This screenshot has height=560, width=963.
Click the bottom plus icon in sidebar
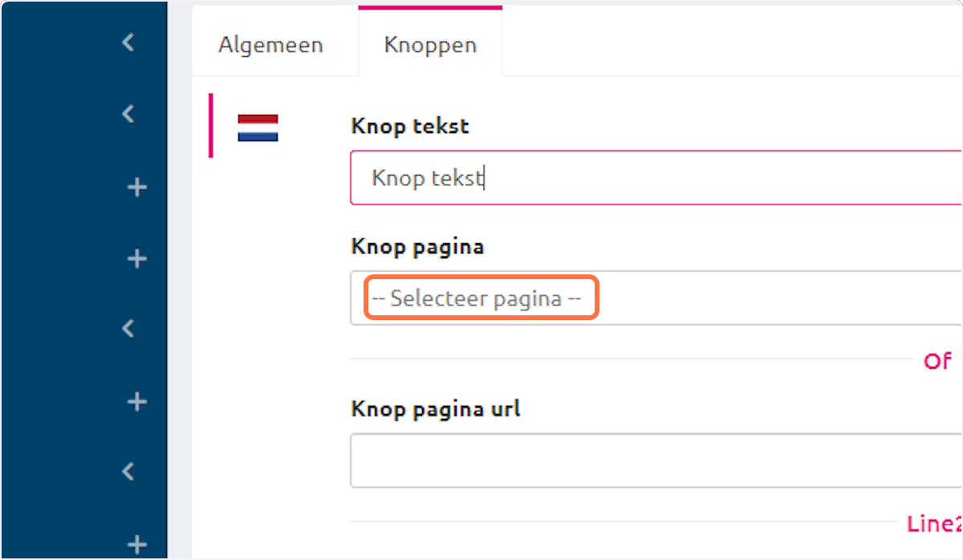[137, 543]
